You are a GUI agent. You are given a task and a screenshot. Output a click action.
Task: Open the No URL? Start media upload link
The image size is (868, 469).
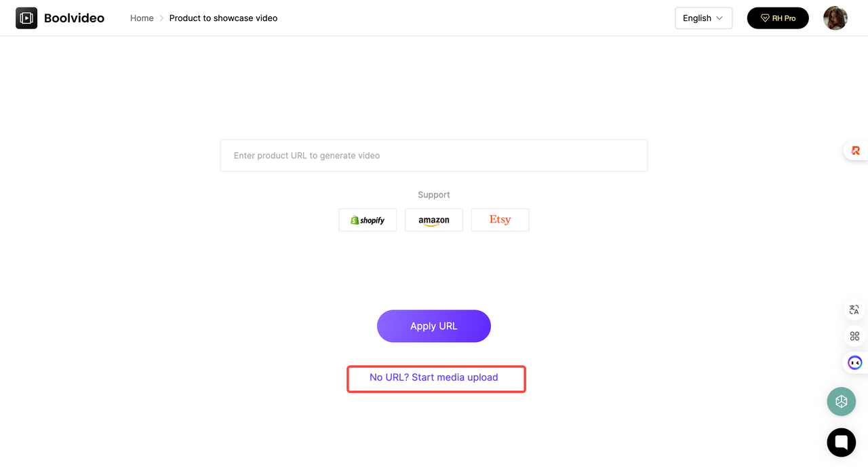point(434,377)
